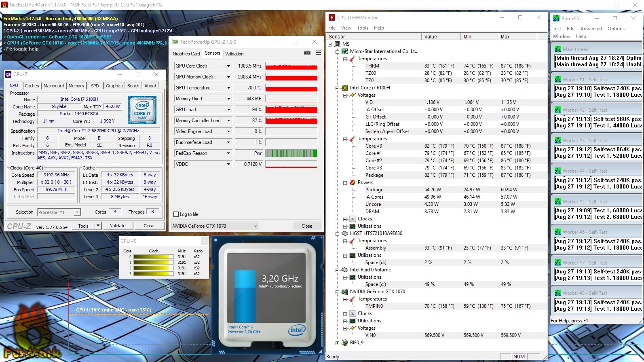Expand the BIF0_9 battery node

(338, 343)
